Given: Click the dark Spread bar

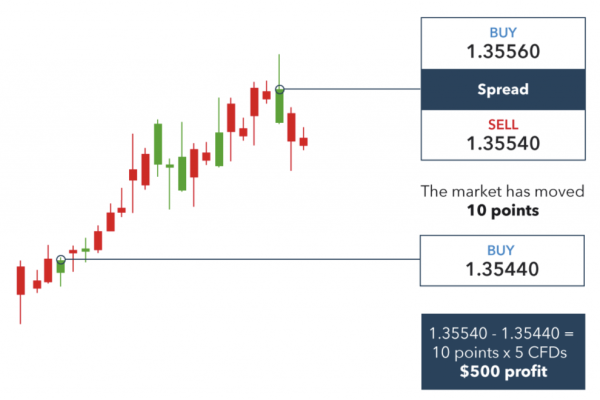Looking at the screenshot, I should pos(503,90).
